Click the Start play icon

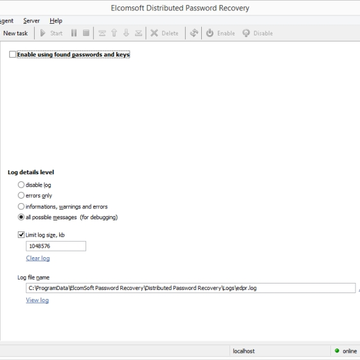tap(43, 33)
